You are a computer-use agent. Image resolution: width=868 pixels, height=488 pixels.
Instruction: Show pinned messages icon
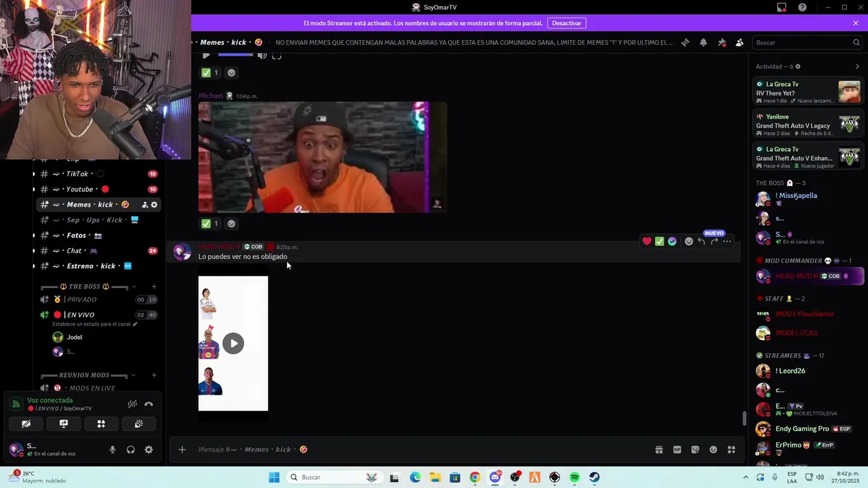(722, 43)
